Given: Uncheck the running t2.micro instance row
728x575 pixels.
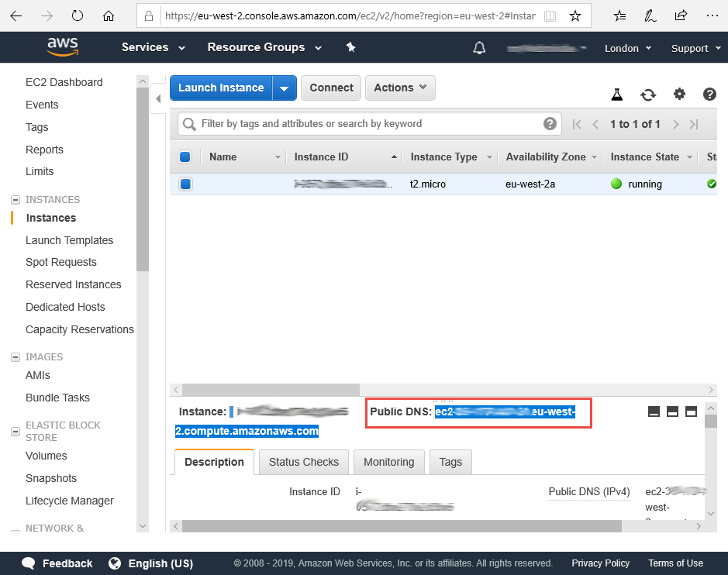Looking at the screenshot, I should pyautogui.click(x=186, y=184).
